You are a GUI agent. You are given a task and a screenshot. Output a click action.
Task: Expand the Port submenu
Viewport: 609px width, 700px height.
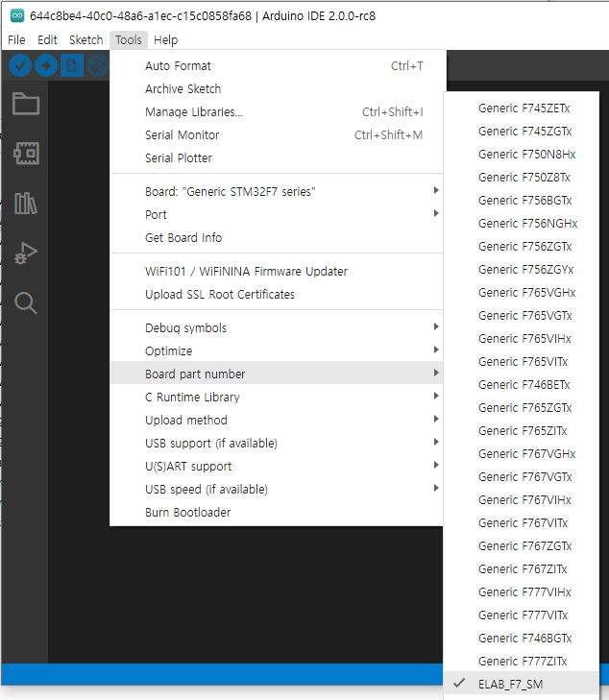pyautogui.click(x=277, y=215)
